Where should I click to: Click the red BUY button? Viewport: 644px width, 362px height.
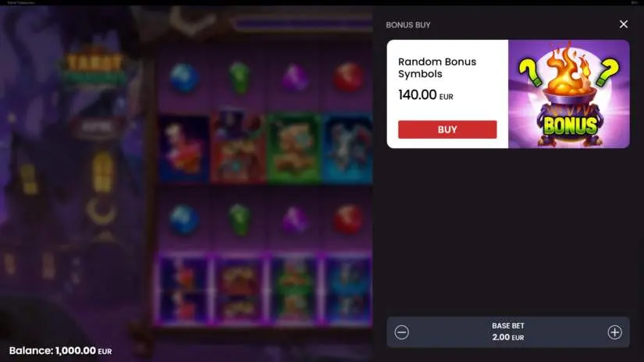[x=447, y=130]
